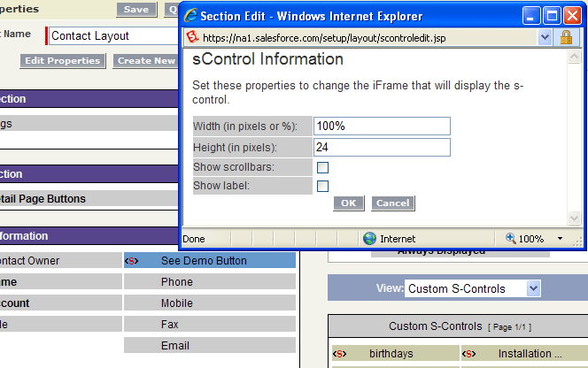
Task: Expand the address bar URL dropdown
Action: coord(545,38)
